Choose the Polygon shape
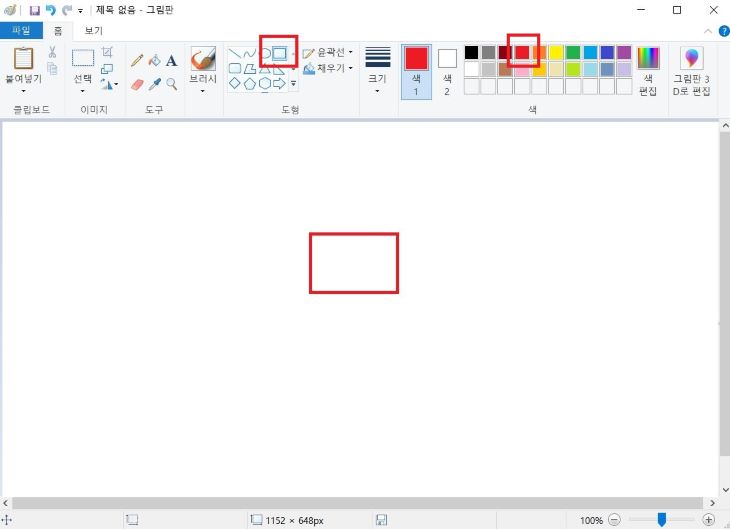Viewport: 730px width, 529px height. [x=250, y=69]
